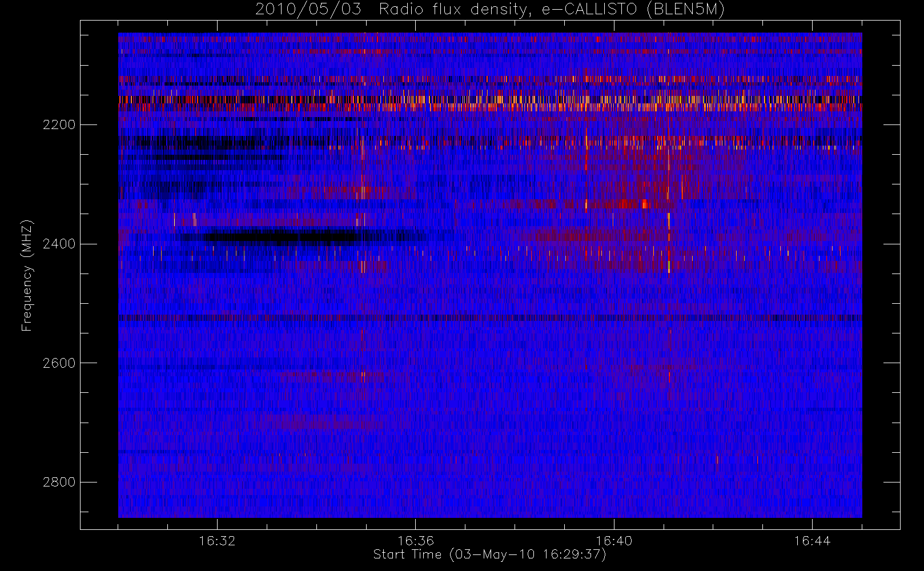Click the 16:44 time tick label
This screenshot has width=924, height=571.
click(x=812, y=541)
